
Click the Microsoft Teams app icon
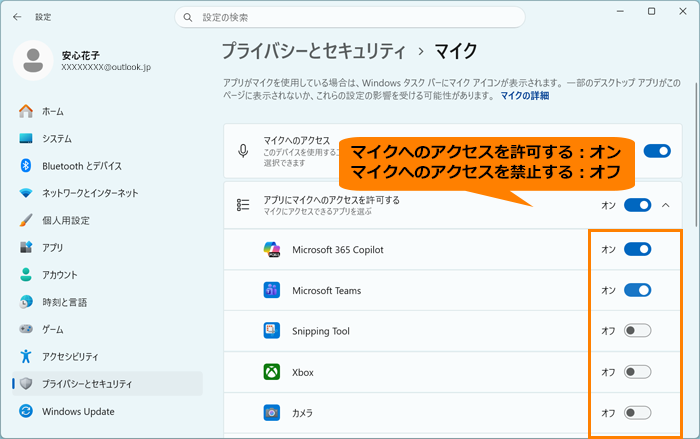[271, 290]
